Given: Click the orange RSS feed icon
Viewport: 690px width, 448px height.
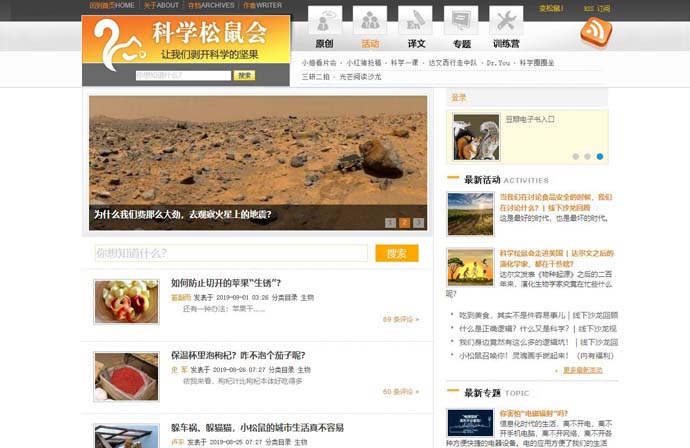Looking at the screenshot, I should click(596, 33).
